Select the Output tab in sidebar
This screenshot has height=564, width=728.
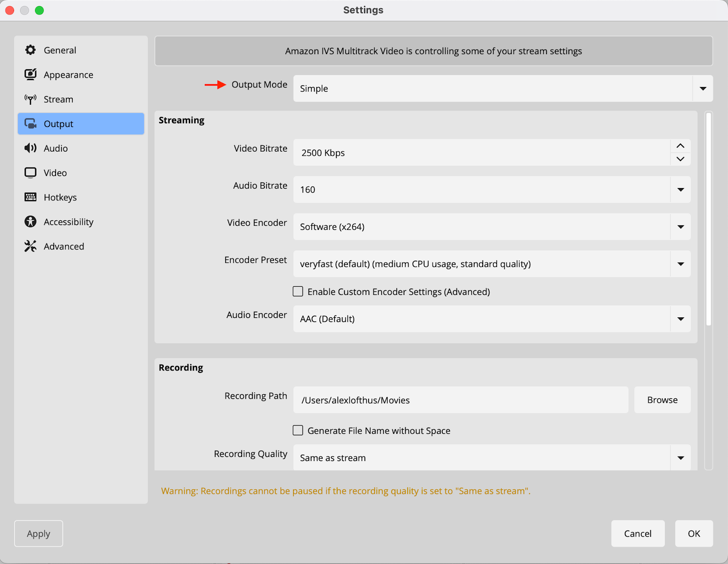[x=81, y=124]
